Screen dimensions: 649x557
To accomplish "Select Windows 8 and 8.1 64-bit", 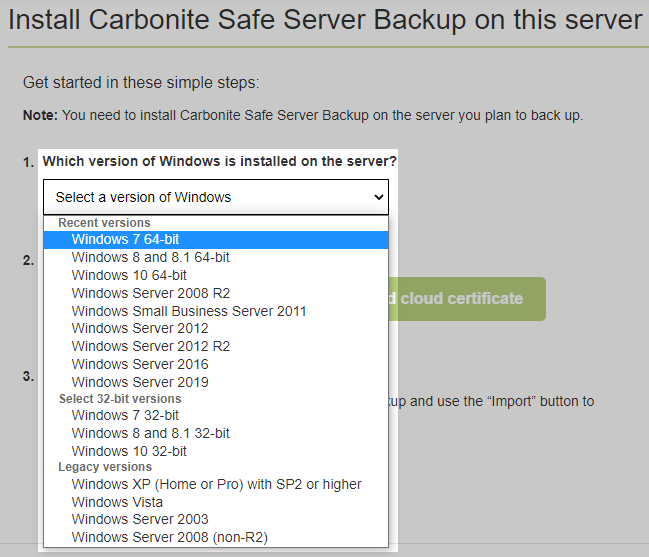I will click(x=150, y=257).
